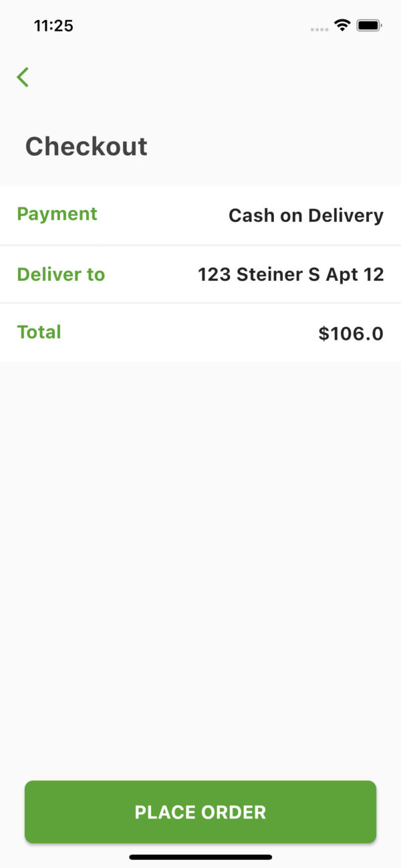Tap the Payment label icon text

(57, 214)
